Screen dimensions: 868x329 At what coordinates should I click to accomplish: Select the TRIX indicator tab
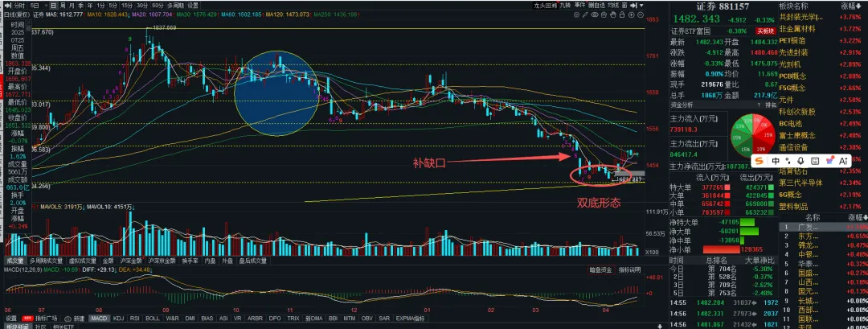tap(293, 319)
